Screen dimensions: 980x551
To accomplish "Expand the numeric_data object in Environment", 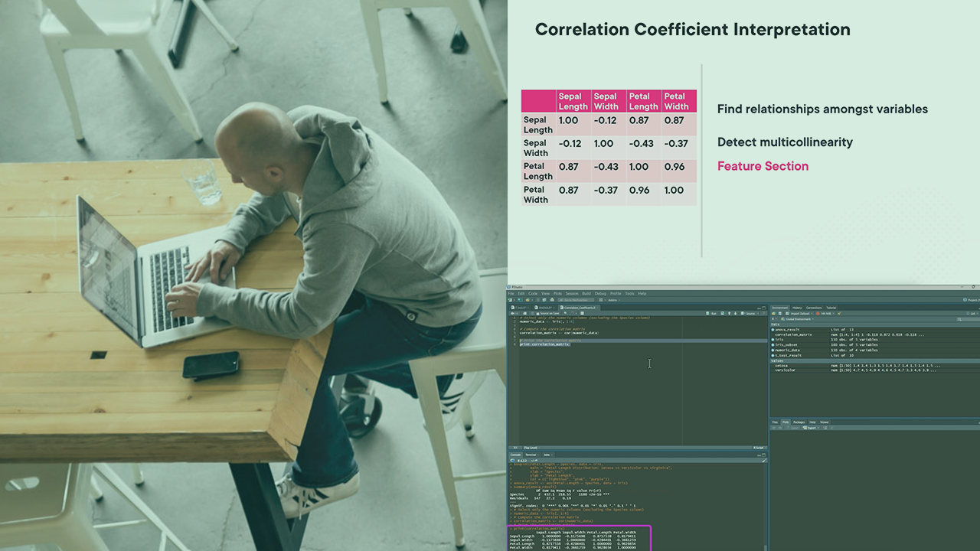I will click(773, 350).
